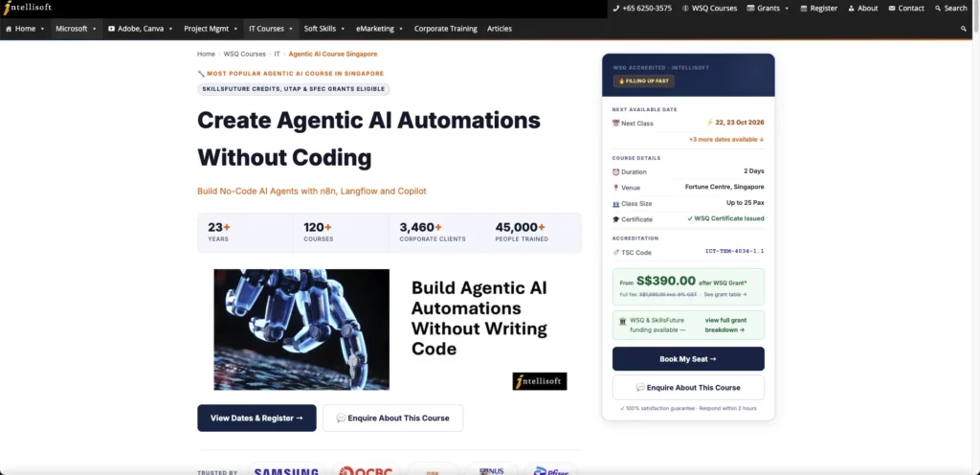The width and height of the screenshot is (980, 475).
Task: Click Search in the top bar
Action: point(950,8)
